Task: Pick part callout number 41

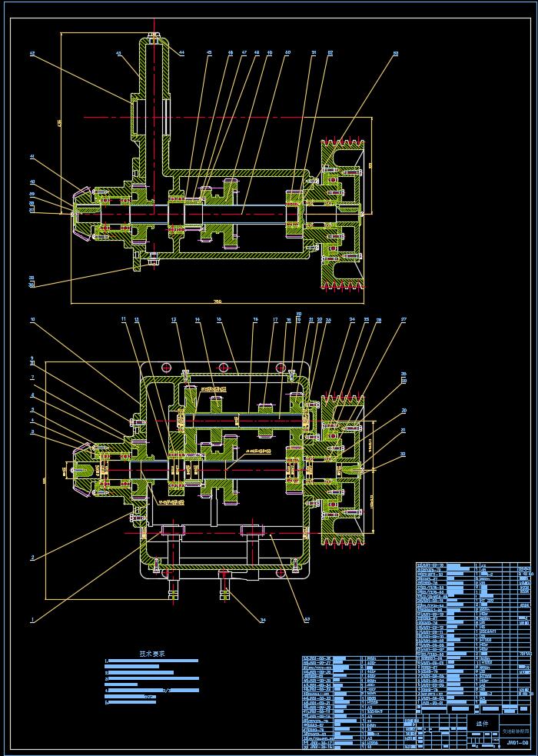Action: tap(32, 157)
